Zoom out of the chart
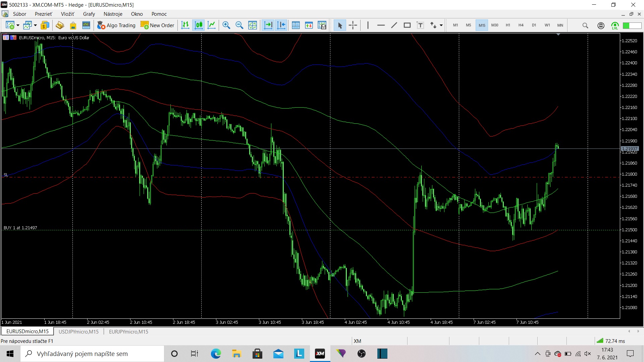 (239, 25)
